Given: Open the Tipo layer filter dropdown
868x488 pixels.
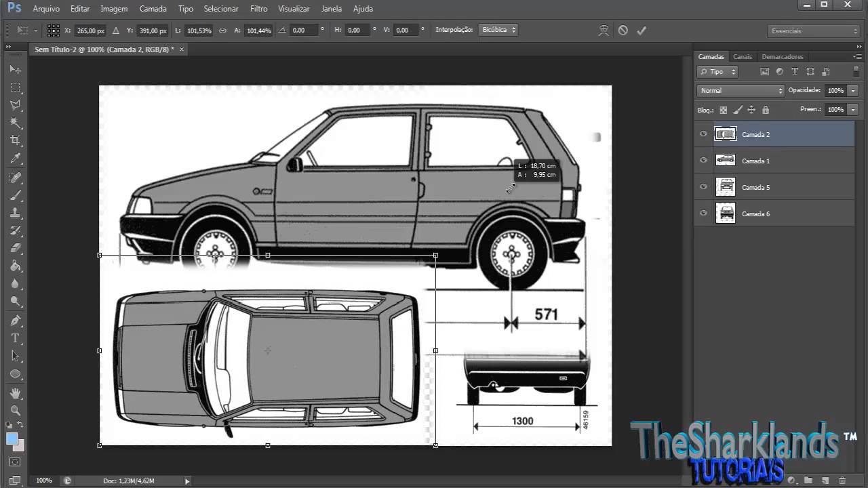Looking at the screenshot, I should click(x=717, y=71).
